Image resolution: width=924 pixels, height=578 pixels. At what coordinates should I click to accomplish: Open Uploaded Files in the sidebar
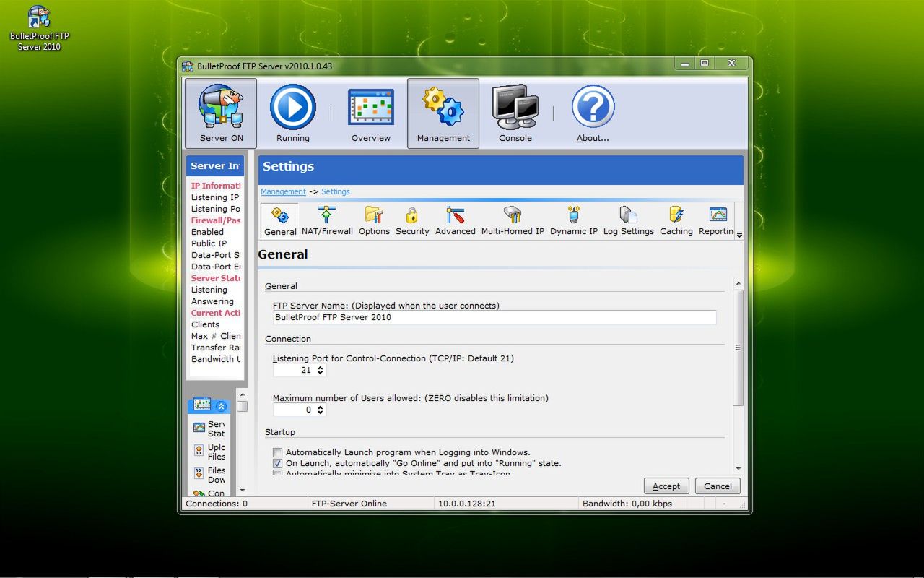(209, 452)
